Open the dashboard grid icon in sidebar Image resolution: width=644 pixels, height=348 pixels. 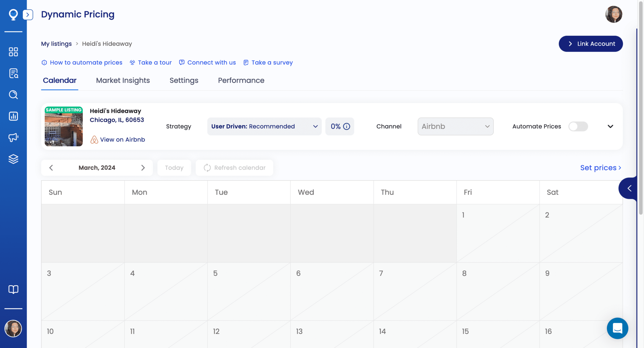(13, 52)
